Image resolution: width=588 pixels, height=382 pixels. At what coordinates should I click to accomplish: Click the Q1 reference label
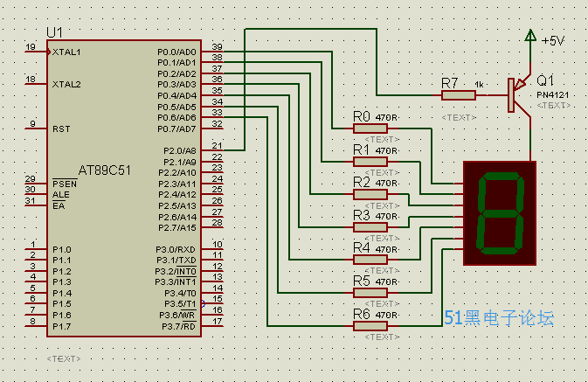[545, 80]
